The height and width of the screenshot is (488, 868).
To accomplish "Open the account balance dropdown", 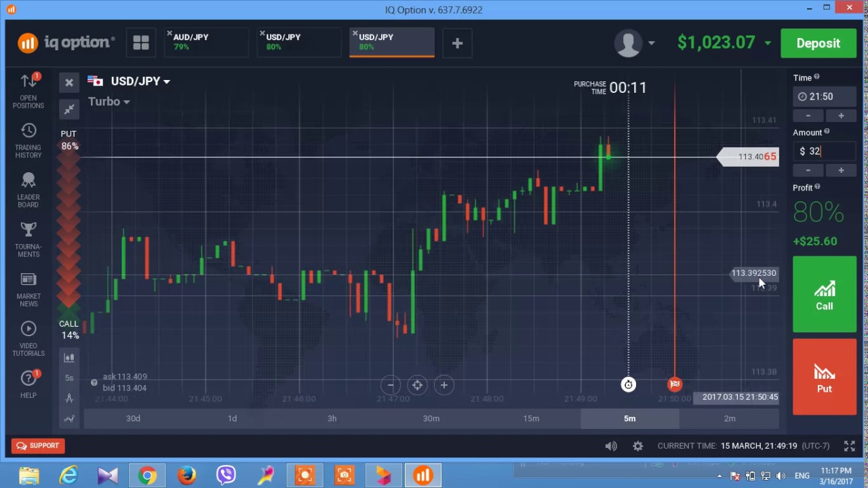I will point(724,43).
